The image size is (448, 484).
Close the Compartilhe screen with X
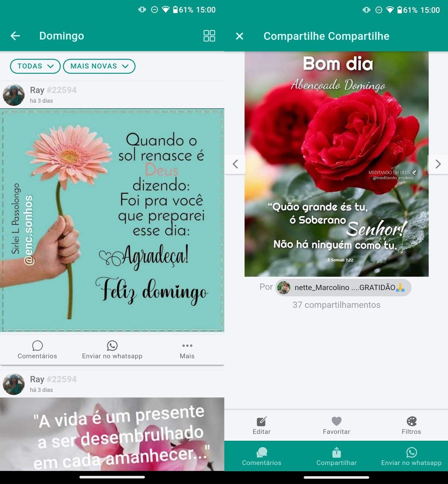(x=239, y=36)
